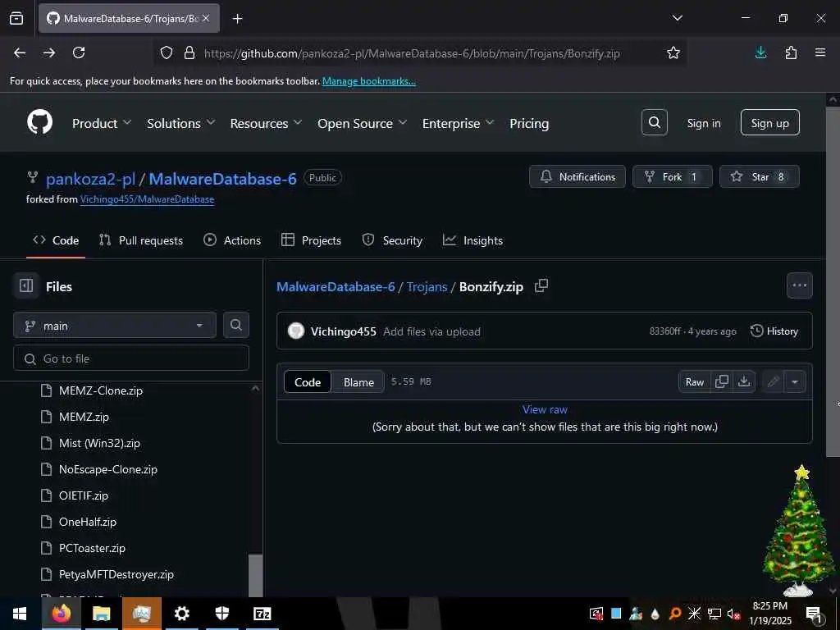Screen dimensions: 840x630
Task: Star the MalwareDatabase-6 repository
Action: click(x=759, y=176)
